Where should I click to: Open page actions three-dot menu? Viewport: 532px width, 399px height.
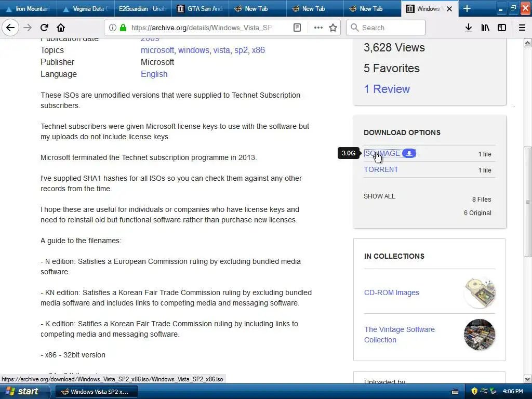318,28
